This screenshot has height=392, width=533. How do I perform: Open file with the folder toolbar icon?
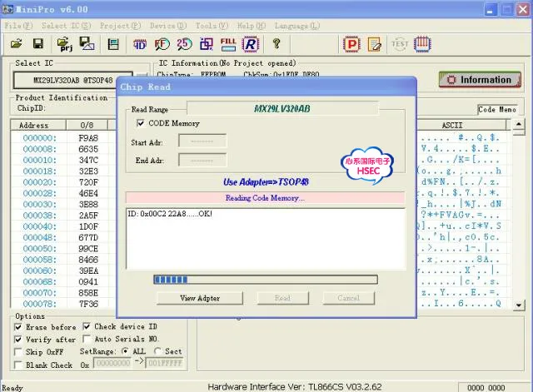tap(17, 44)
